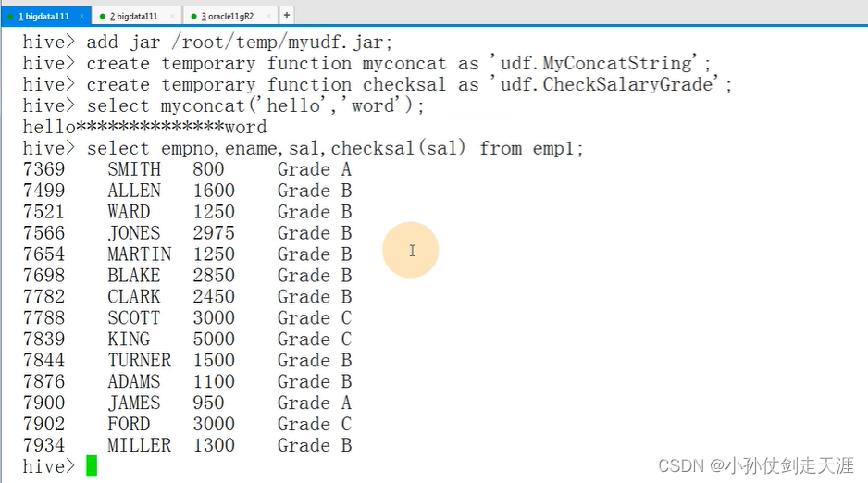The height and width of the screenshot is (483, 868).
Task: Close the 1 bigdata111 tab
Action: (x=81, y=16)
